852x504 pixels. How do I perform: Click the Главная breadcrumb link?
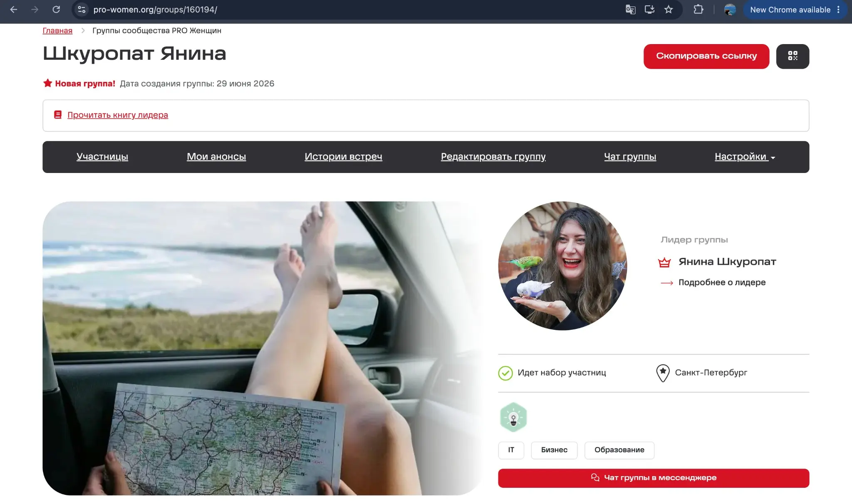tap(57, 30)
